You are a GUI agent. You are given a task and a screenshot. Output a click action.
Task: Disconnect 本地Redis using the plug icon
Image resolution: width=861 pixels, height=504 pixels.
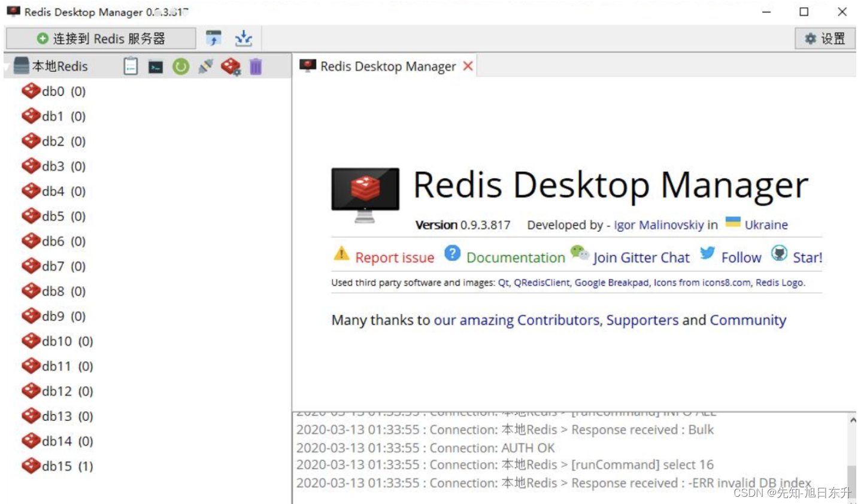point(205,66)
